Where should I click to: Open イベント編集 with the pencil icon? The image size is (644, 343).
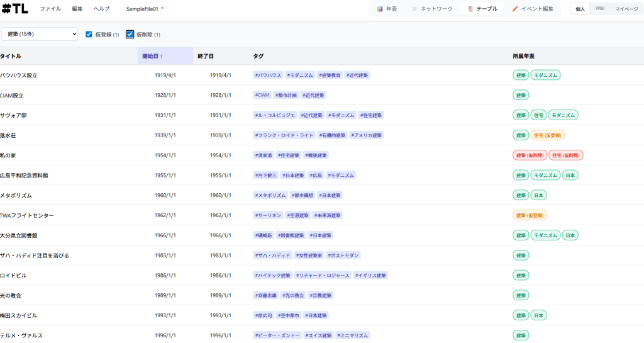click(x=533, y=9)
